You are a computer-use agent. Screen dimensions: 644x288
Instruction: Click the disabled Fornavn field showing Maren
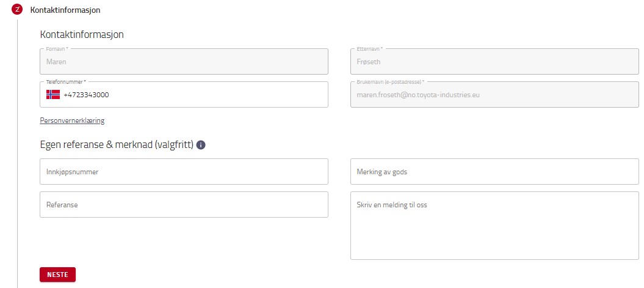click(x=184, y=62)
